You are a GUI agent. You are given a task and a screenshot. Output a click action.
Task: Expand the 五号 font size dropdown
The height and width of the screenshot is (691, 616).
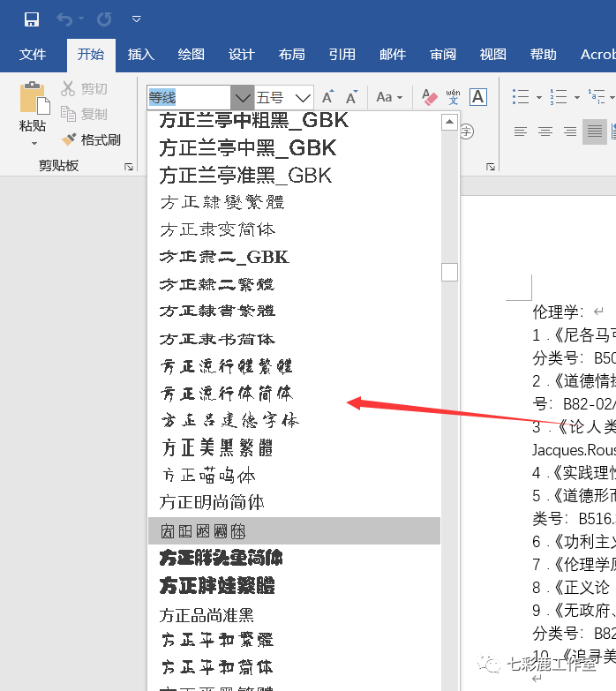point(303,98)
